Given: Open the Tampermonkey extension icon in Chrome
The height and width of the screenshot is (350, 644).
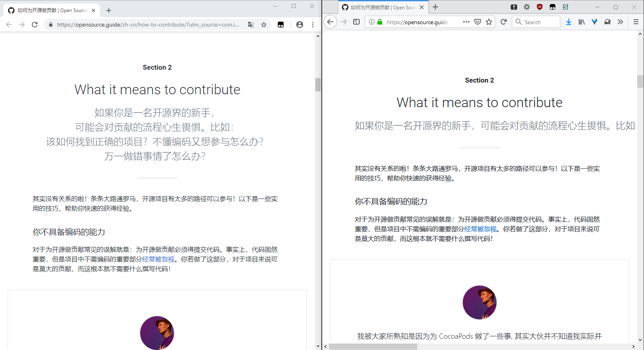Looking at the screenshot, I should pyautogui.click(x=281, y=25).
